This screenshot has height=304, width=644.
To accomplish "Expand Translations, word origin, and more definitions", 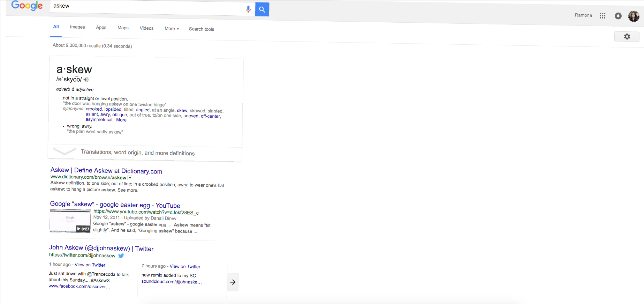I will [x=145, y=153].
